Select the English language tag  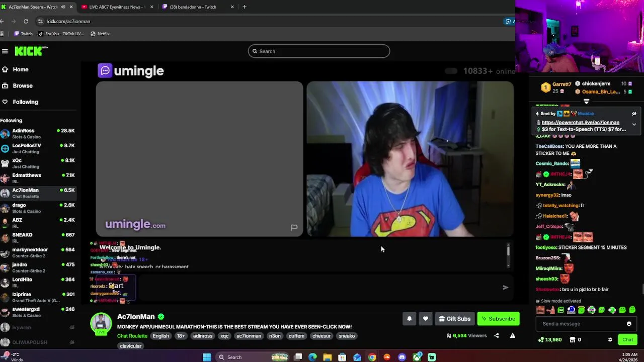pyautogui.click(x=161, y=336)
